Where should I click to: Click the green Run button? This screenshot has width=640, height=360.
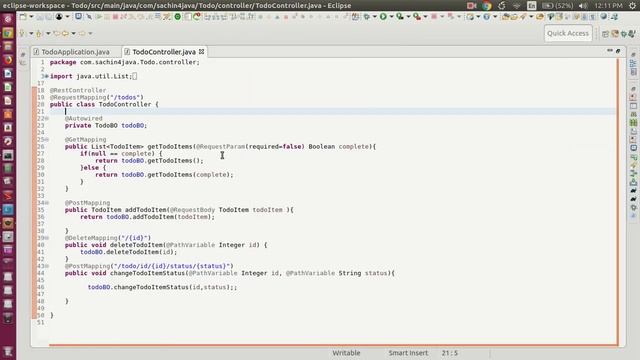click(383, 17)
